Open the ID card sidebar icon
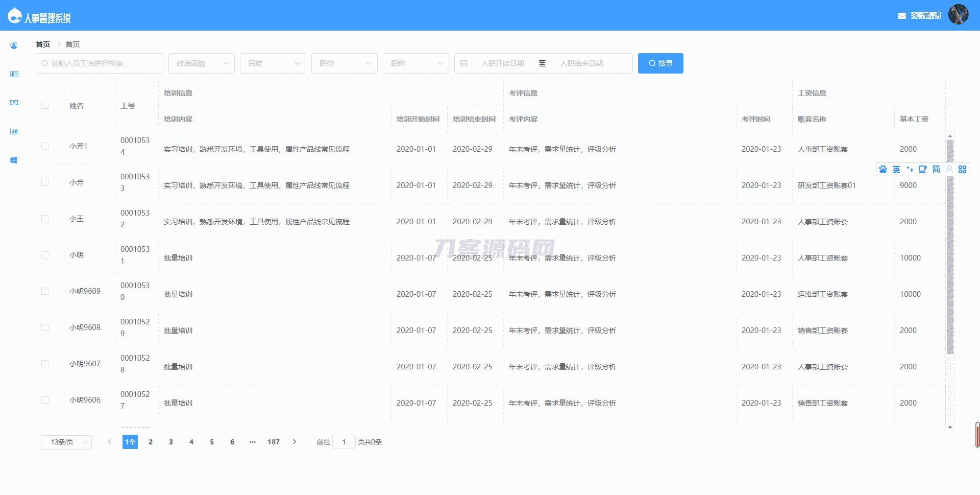This screenshot has height=495, width=980. [x=14, y=74]
